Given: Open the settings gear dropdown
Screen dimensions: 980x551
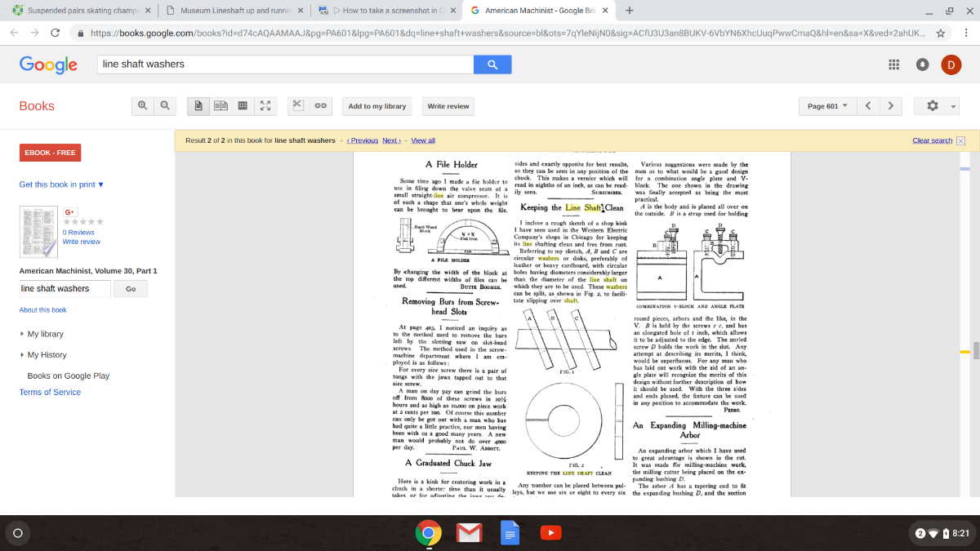Looking at the screenshot, I should 936,106.
